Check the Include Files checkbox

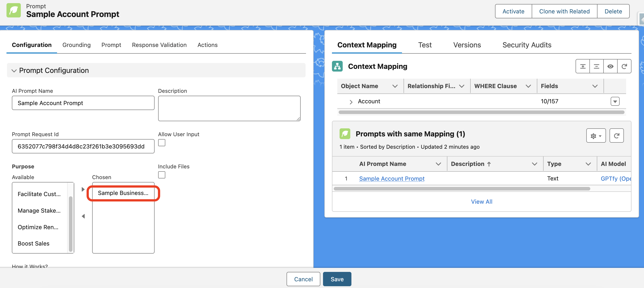pos(162,175)
